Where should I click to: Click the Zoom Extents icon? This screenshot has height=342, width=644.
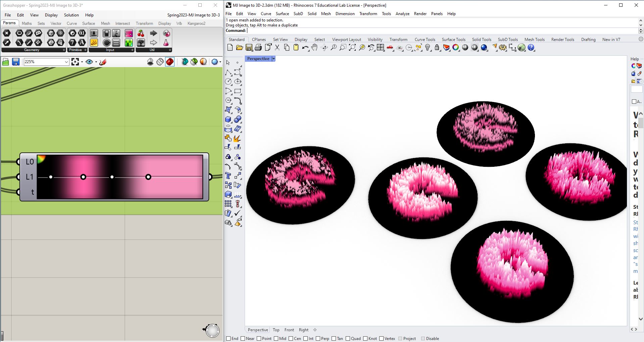pos(352,48)
